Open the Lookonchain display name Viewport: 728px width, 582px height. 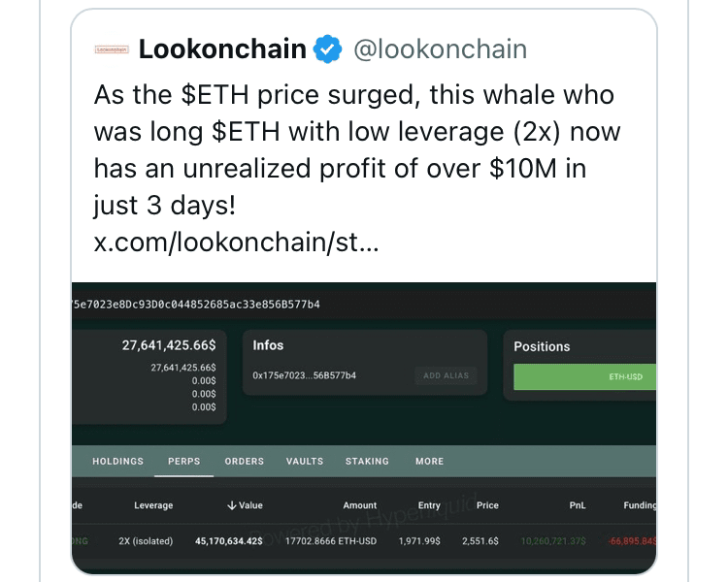click(222, 48)
